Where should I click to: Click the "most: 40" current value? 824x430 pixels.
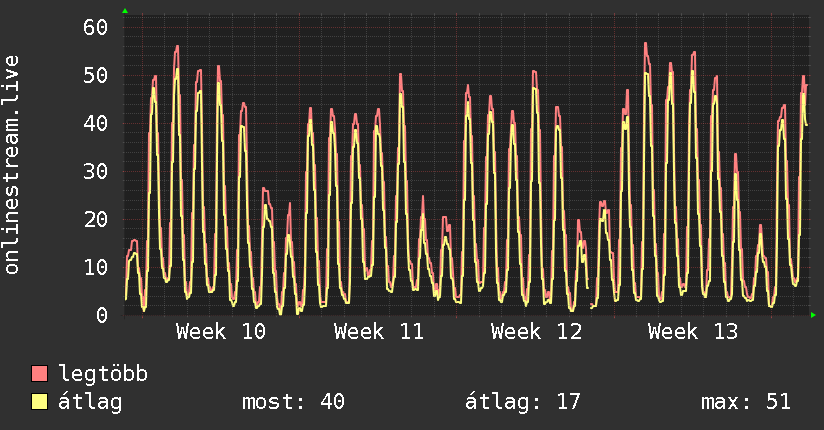[293, 402]
